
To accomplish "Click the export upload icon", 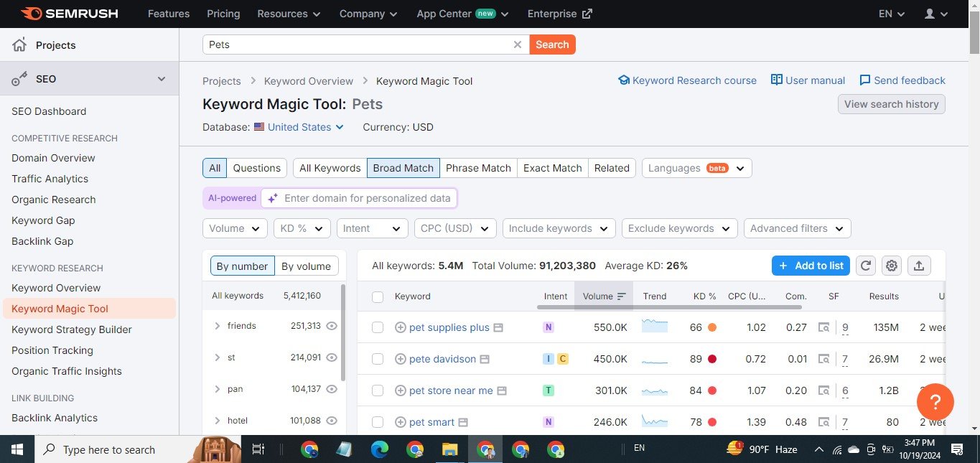I will (x=919, y=266).
